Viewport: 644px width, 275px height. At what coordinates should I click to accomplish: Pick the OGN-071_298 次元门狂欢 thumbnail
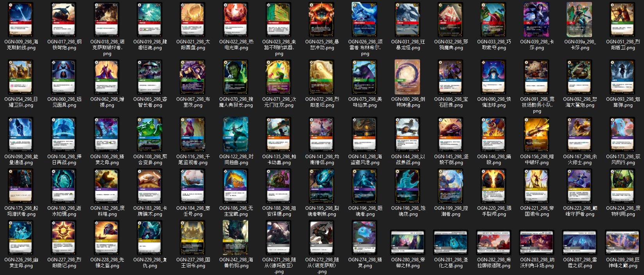point(279,77)
